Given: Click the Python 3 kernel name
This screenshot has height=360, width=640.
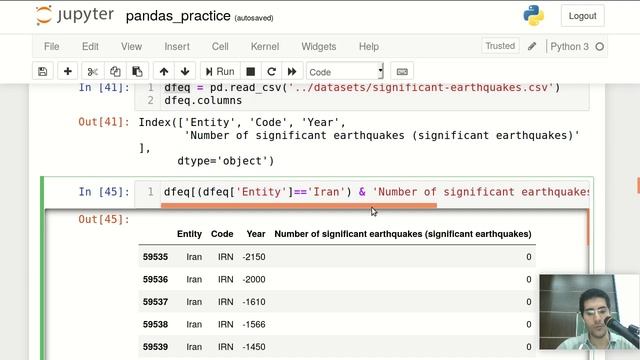Looking at the screenshot, I should [x=569, y=47].
